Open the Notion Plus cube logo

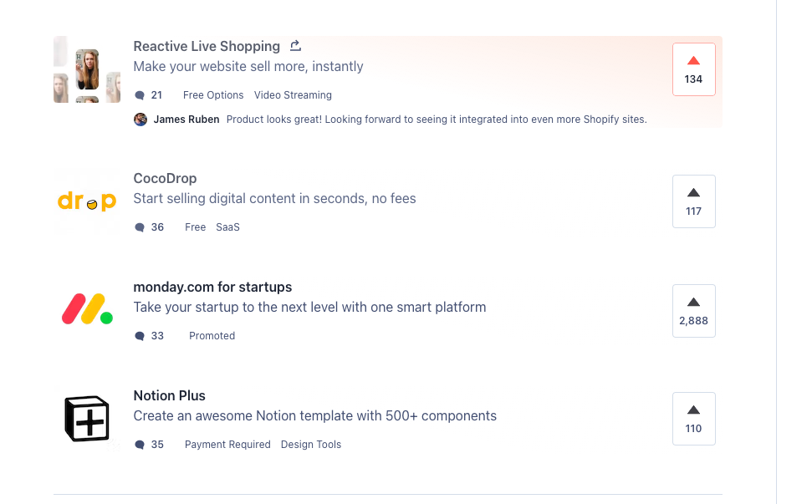coord(87,419)
